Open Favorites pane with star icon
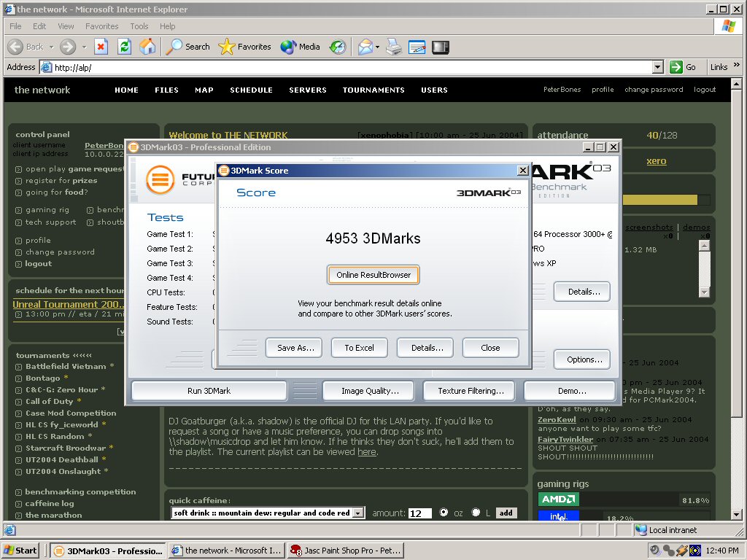Screen dimensions: 747x560 (x=227, y=47)
